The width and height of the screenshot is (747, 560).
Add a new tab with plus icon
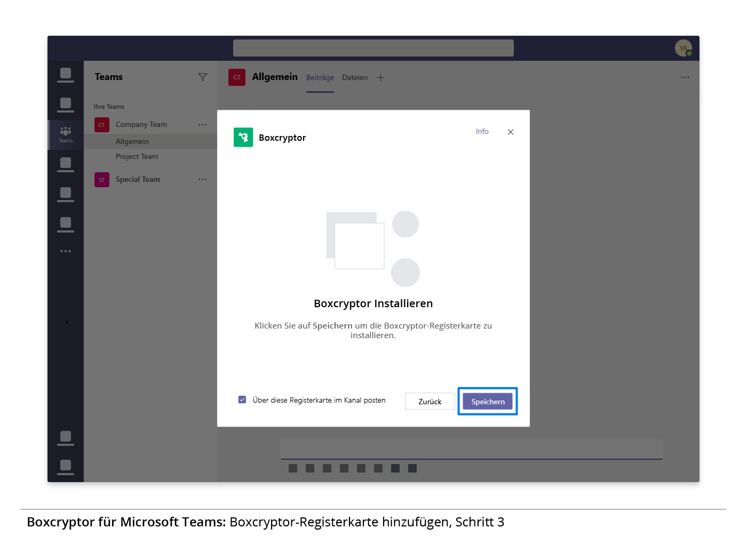coord(380,78)
